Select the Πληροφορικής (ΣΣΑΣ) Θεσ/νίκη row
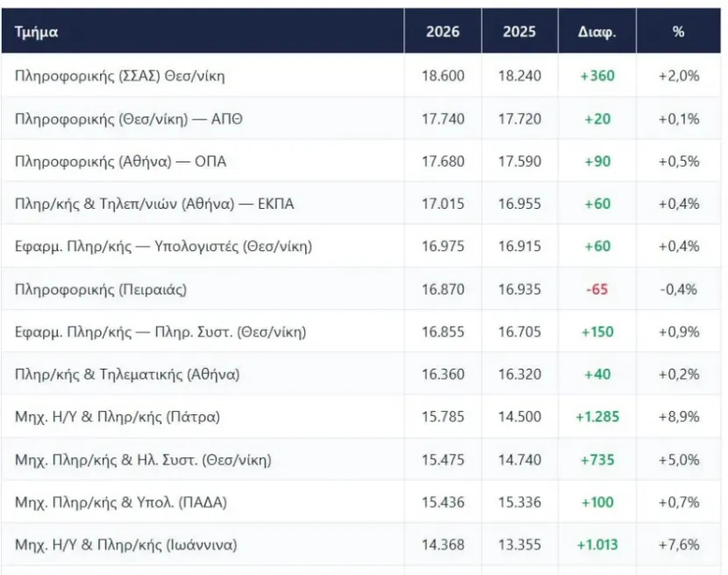The height and width of the screenshot is (575, 728). pos(361,75)
